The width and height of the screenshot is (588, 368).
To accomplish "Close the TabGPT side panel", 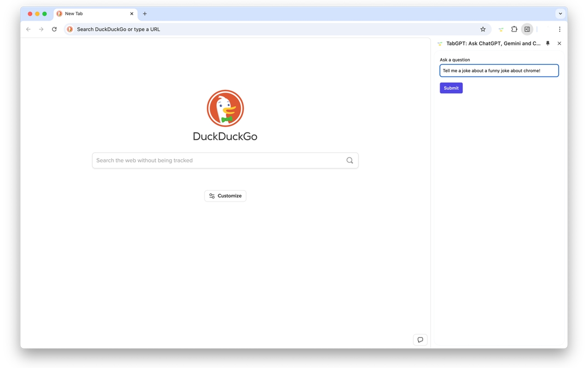I will pos(559,43).
